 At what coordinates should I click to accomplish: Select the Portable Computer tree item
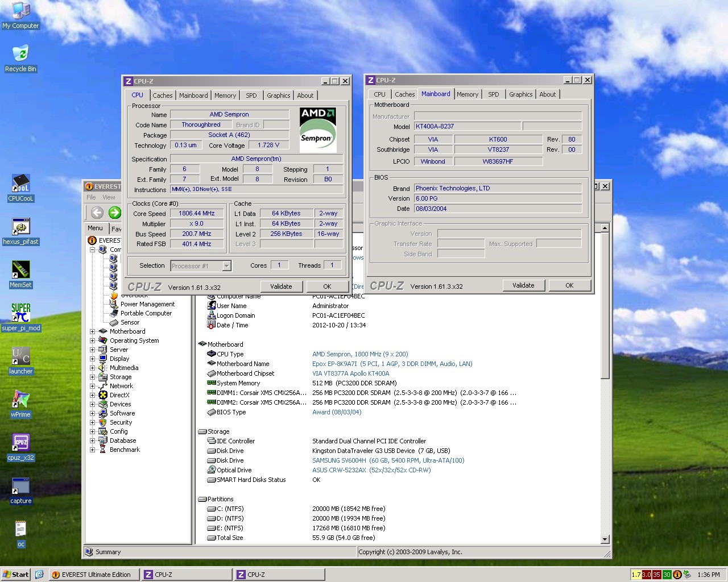[146, 313]
